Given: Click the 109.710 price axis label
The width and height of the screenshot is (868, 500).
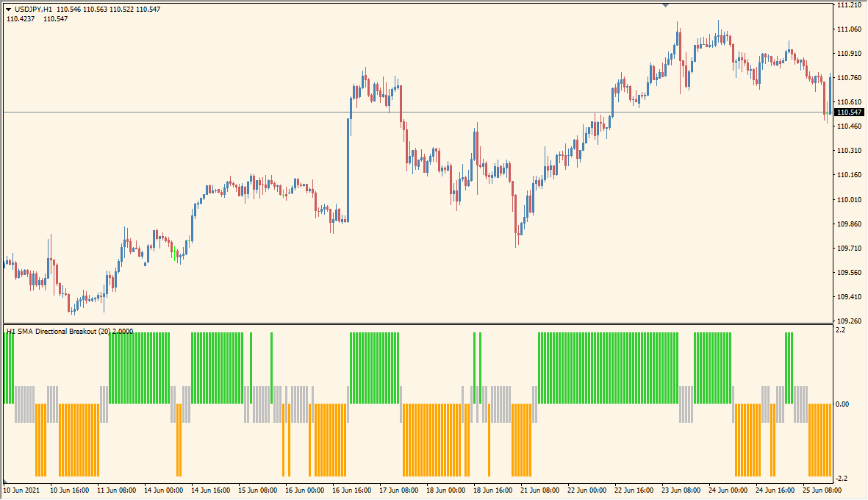Looking at the screenshot, I should click(849, 248).
